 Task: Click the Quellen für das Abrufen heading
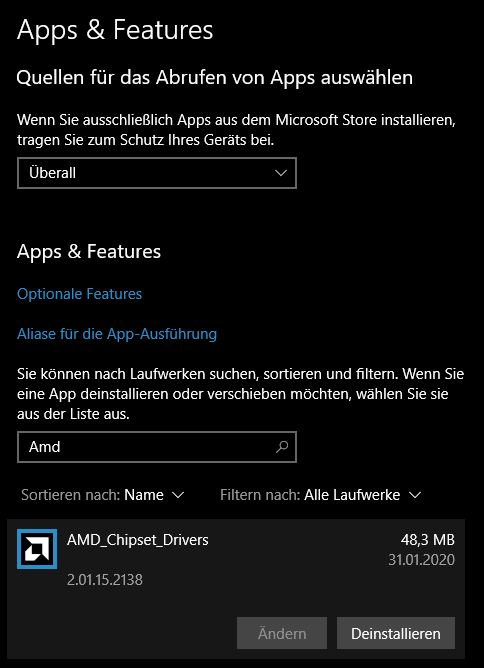click(214, 78)
